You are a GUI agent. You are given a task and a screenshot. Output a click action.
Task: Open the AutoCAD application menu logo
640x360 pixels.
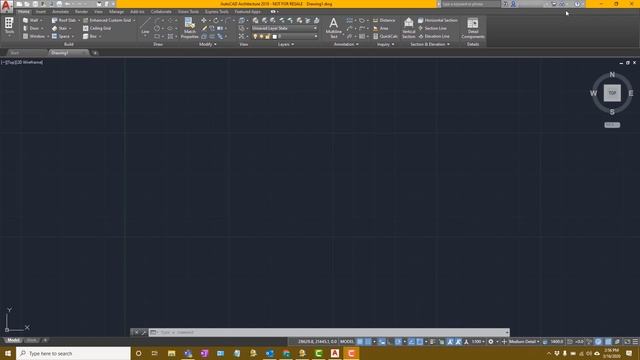[6, 6]
